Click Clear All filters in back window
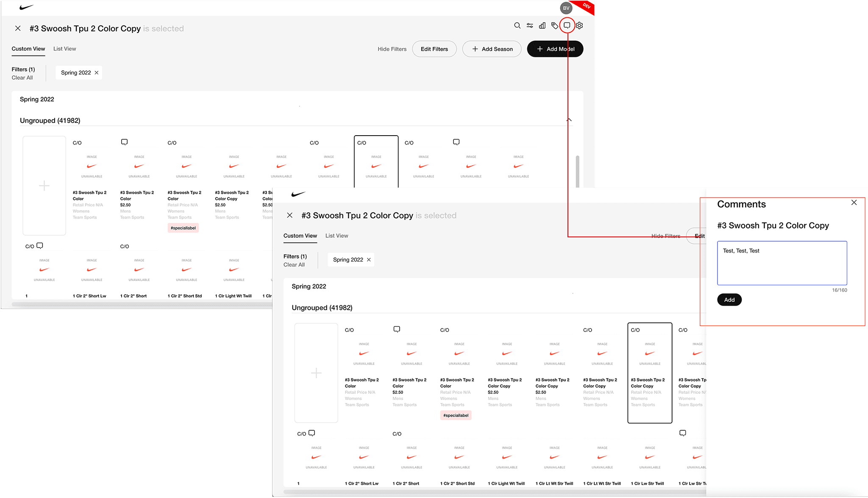The width and height of the screenshot is (868, 498). pyautogui.click(x=22, y=78)
